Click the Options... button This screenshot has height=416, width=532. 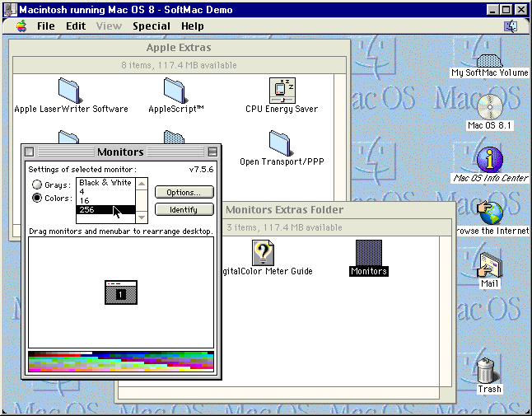184,193
